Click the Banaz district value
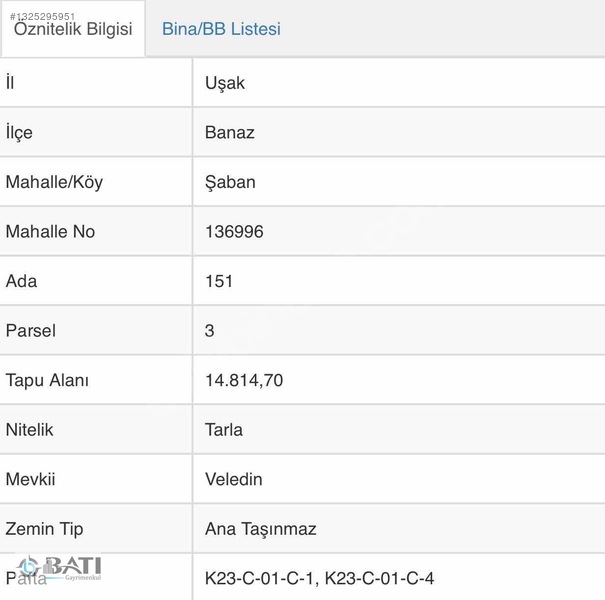Image resolution: width=605 pixels, height=600 pixels. click(x=230, y=132)
